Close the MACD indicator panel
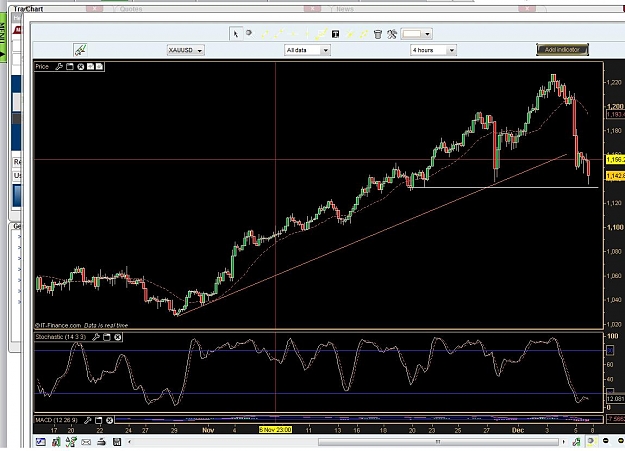Viewport: 625px width, 451px height. coord(109,420)
